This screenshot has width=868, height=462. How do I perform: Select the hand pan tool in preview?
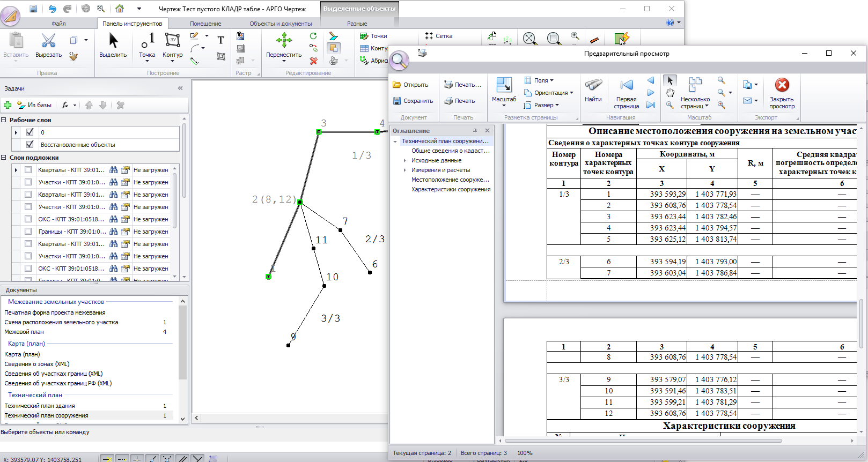pyautogui.click(x=670, y=93)
